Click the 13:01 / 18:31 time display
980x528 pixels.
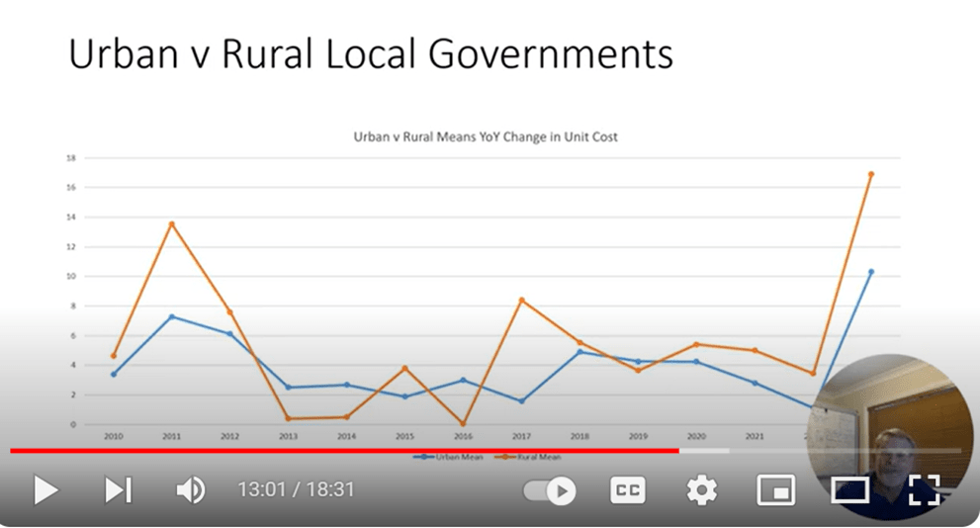[x=296, y=489]
